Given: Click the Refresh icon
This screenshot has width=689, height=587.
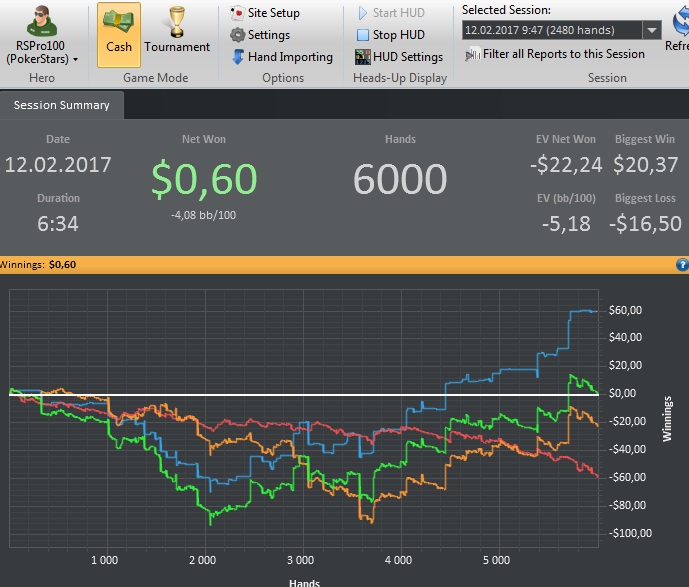Looking at the screenshot, I should tap(681, 22).
